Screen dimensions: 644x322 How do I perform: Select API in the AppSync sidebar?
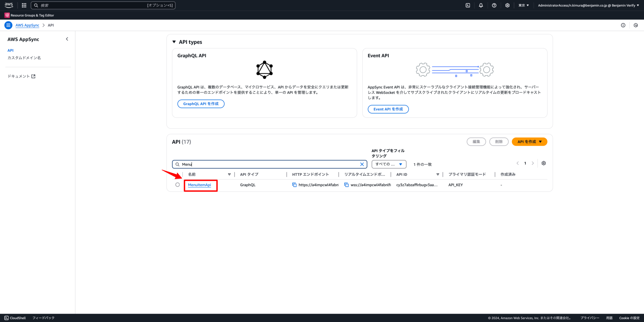tap(10, 50)
